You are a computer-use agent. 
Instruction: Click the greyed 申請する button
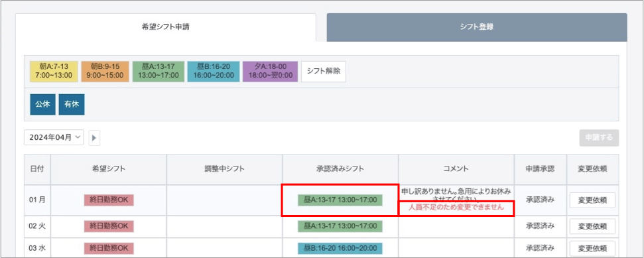point(600,138)
